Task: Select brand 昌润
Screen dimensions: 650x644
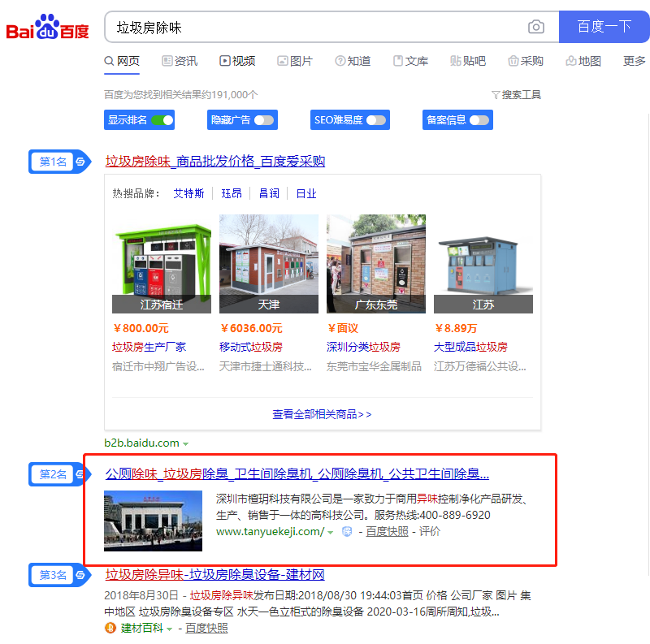Action: coord(269,193)
